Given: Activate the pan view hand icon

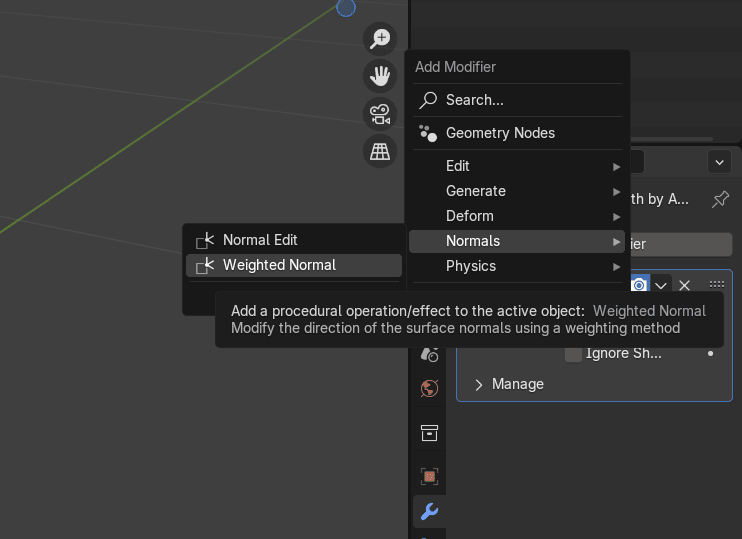Looking at the screenshot, I should point(380,76).
